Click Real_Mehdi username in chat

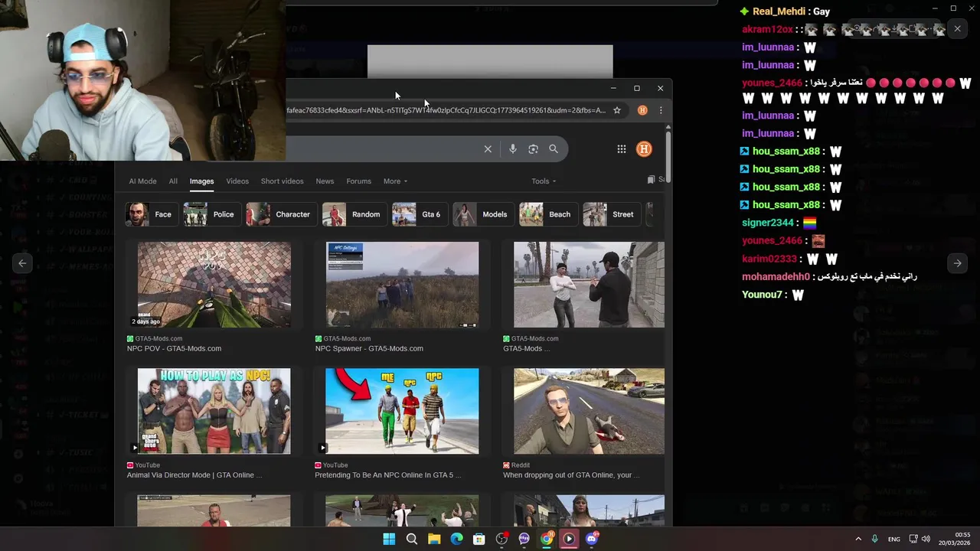click(779, 11)
